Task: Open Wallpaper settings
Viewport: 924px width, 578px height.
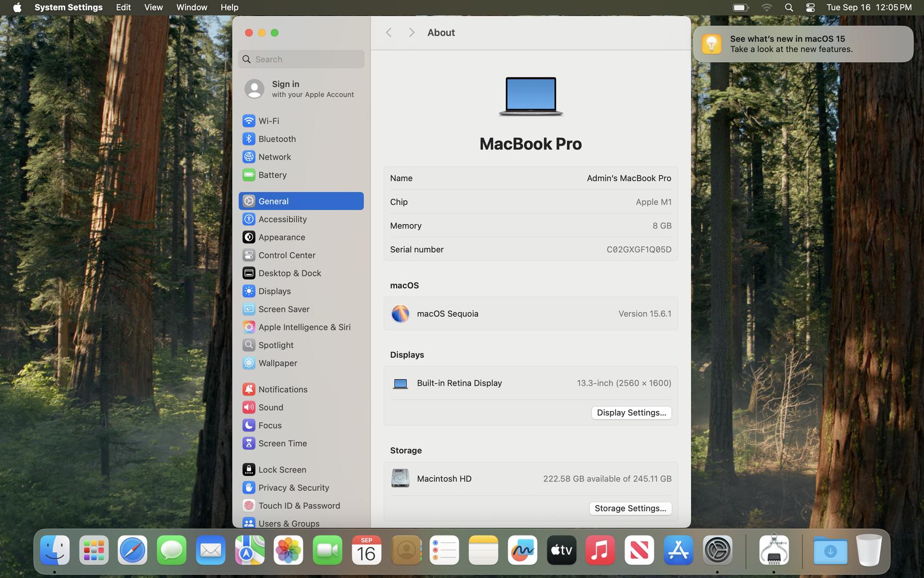Action: point(301,363)
